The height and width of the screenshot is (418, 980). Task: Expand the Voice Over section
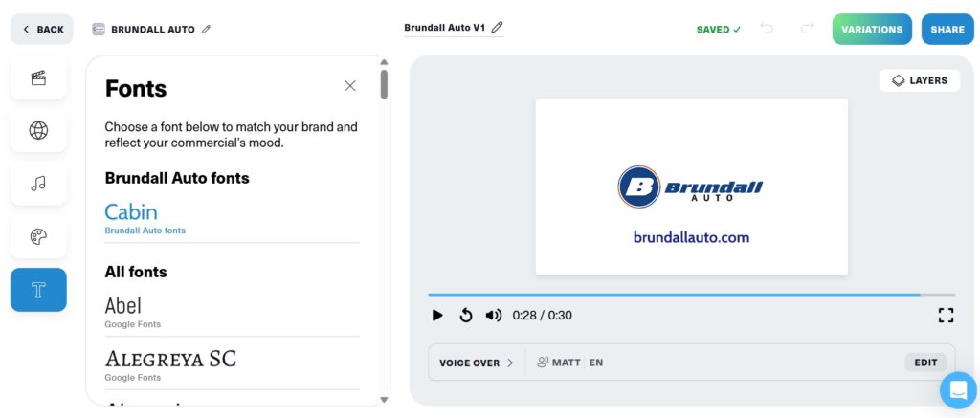pyautogui.click(x=476, y=363)
